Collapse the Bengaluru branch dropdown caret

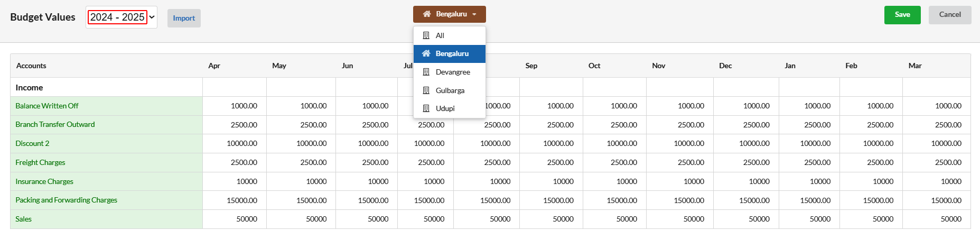tap(474, 14)
